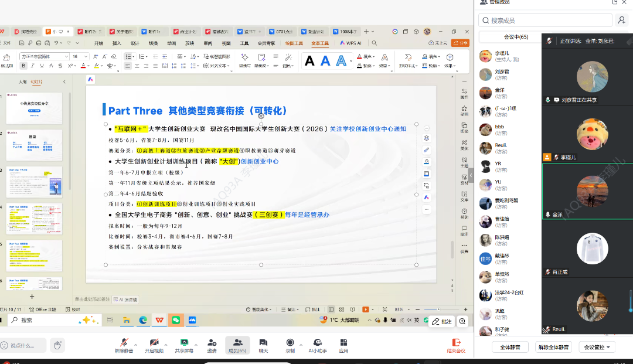The height and width of the screenshot is (364, 633).
Task: Open the AI小助手 assistant icon
Action: click(318, 343)
